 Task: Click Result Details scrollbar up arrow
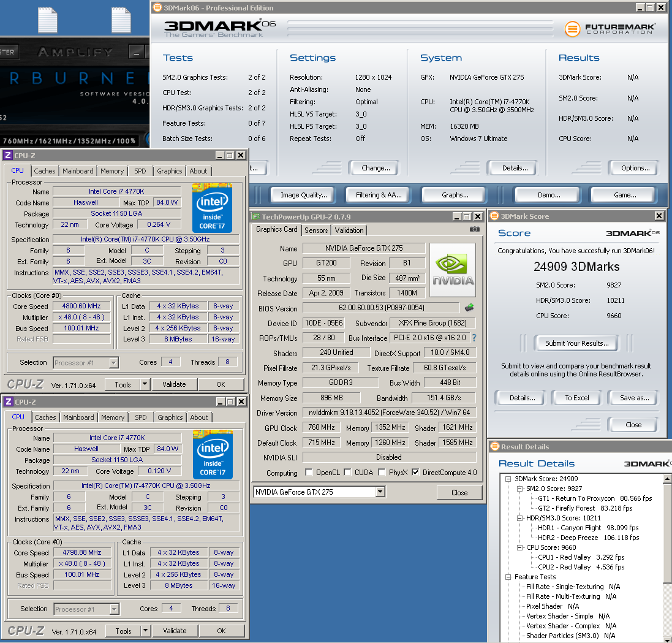tap(667, 478)
